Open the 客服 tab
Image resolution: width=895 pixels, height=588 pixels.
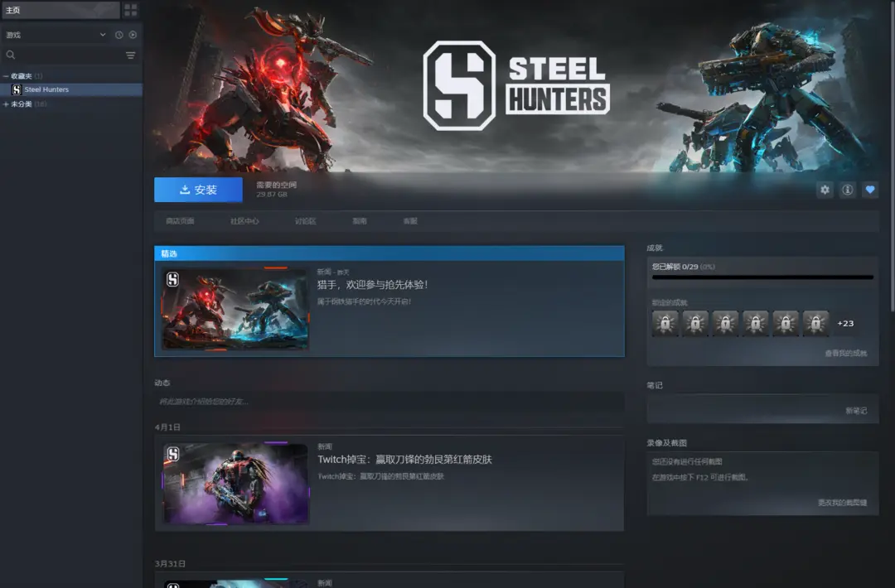(x=410, y=221)
